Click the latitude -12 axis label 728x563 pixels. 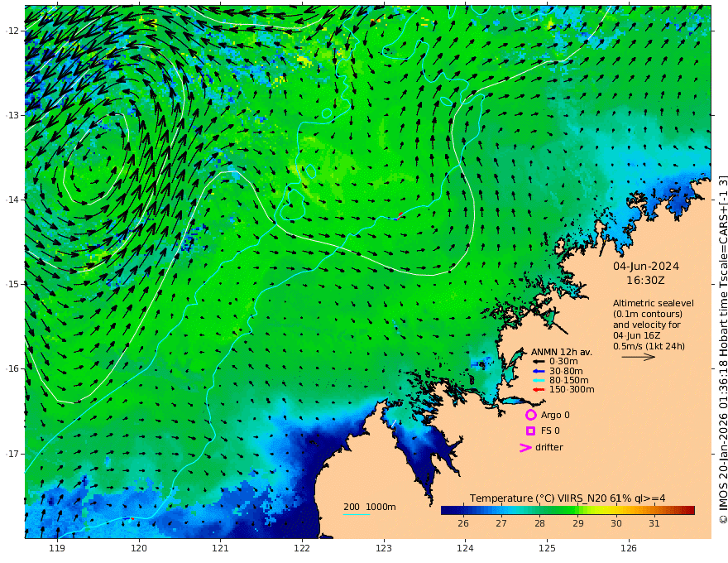pos(12,31)
